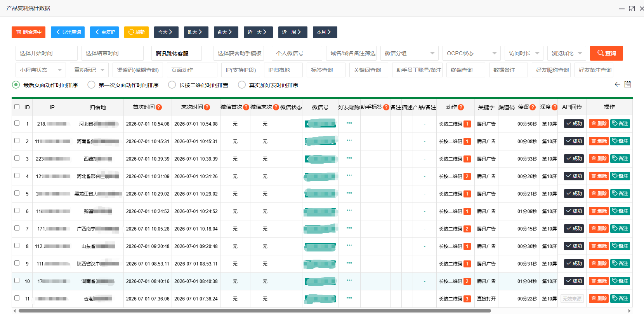Open the 微信分组 dropdown
This screenshot has height=316, width=644.
pyautogui.click(x=410, y=53)
